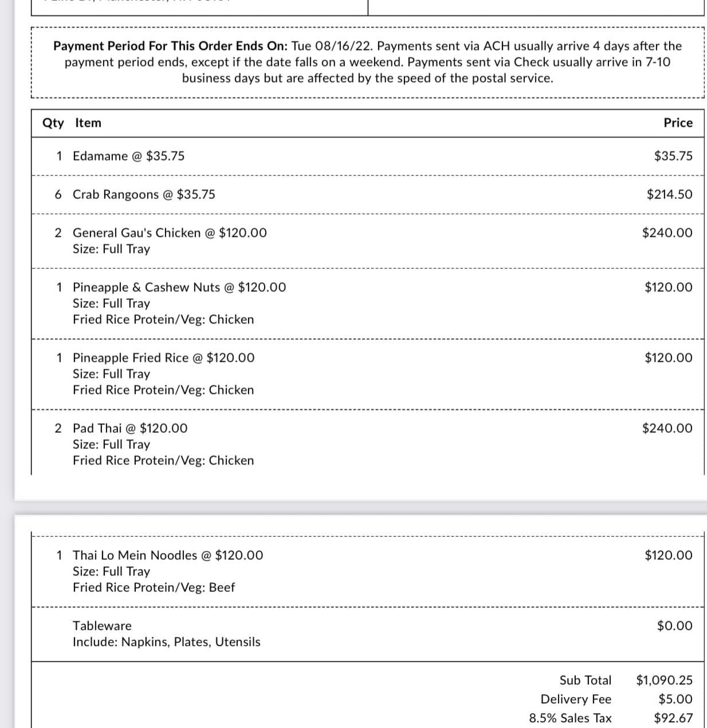
Task: Click the Qty column header
Action: [x=53, y=123]
